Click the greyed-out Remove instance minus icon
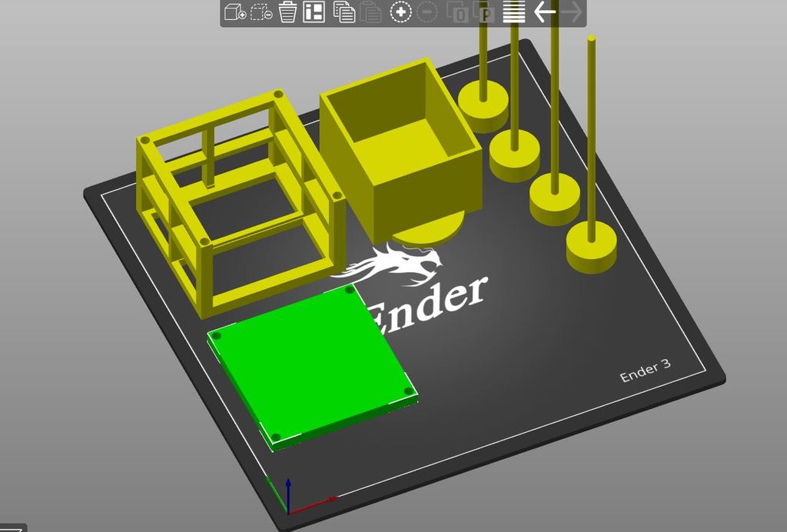Screen dimensions: 787x532 pyautogui.click(x=427, y=12)
